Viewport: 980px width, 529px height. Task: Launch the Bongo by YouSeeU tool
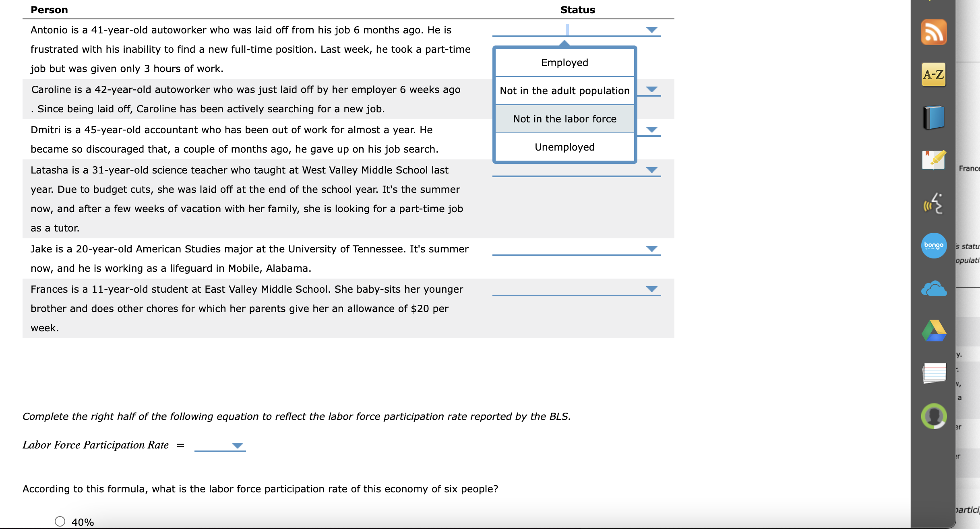coord(934,246)
